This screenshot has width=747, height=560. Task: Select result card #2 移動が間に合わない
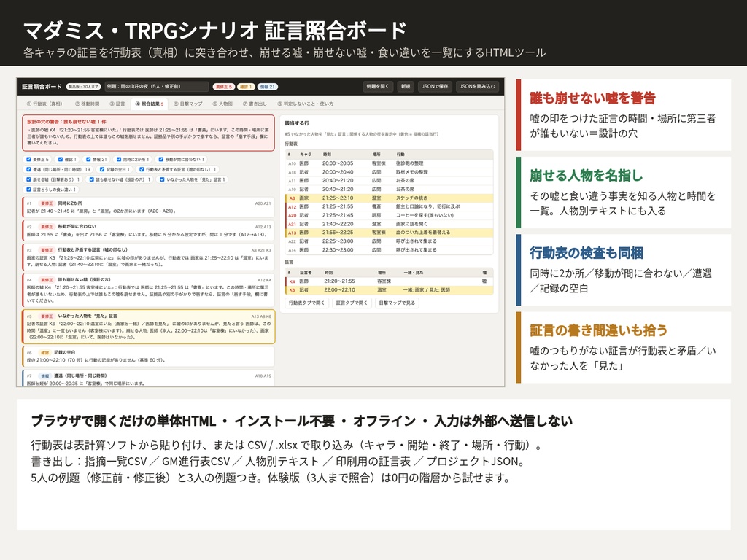(x=148, y=230)
